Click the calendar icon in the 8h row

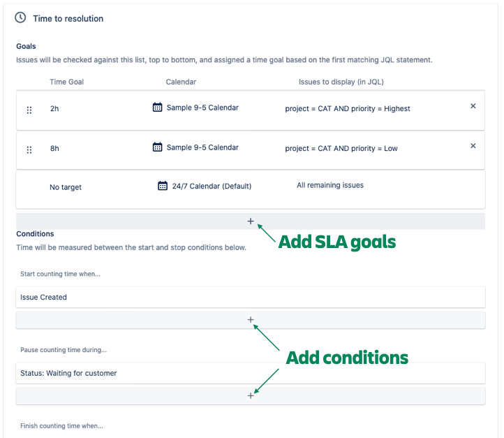click(157, 147)
